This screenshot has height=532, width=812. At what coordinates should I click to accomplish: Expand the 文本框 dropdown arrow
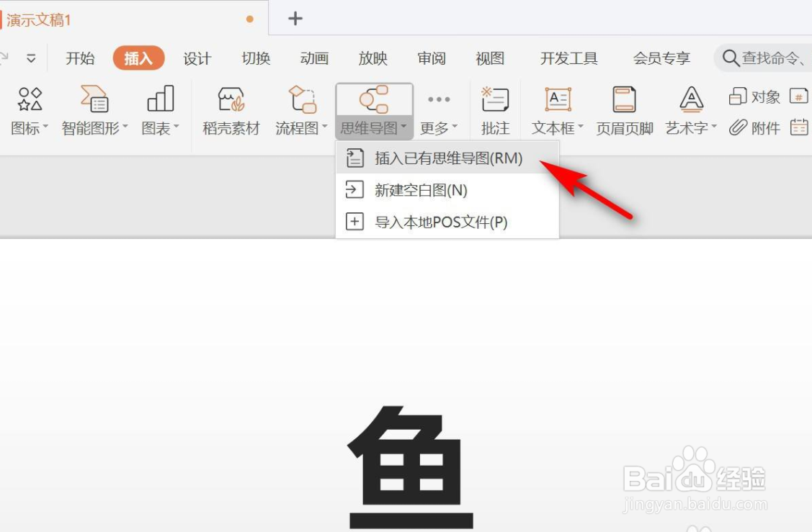click(x=581, y=126)
